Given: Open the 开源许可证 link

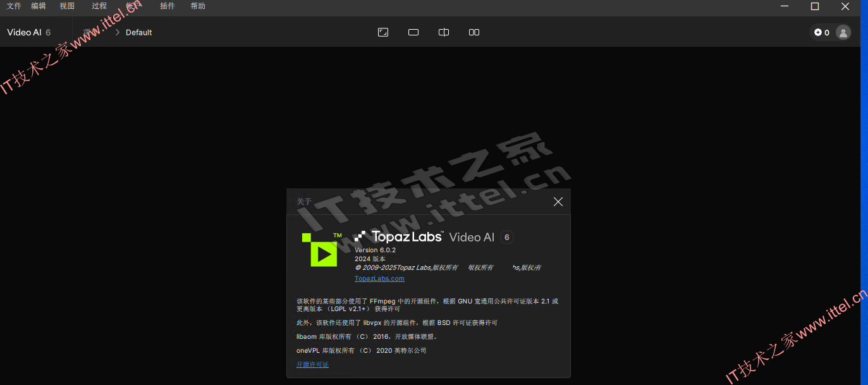Looking at the screenshot, I should pos(312,365).
